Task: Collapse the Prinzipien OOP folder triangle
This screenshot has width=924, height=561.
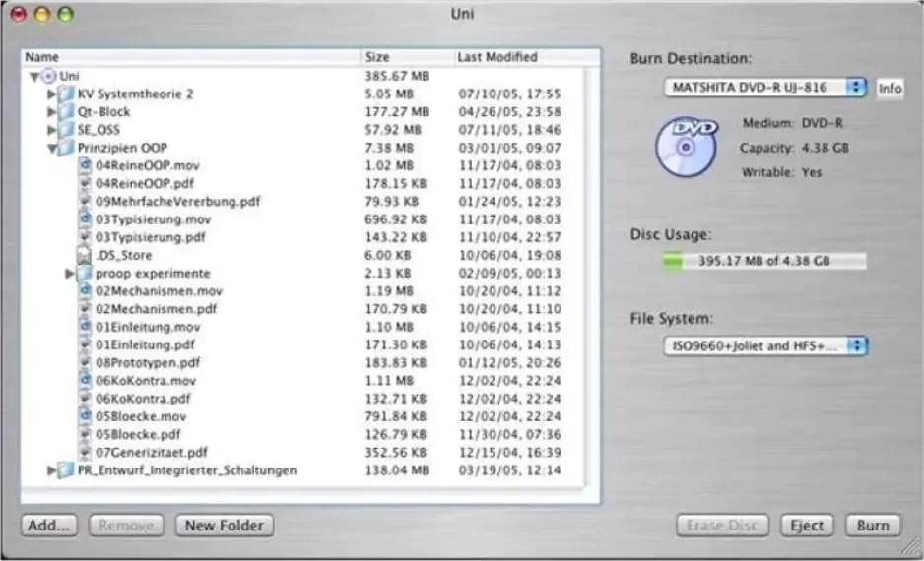Action: tap(52, 149)
